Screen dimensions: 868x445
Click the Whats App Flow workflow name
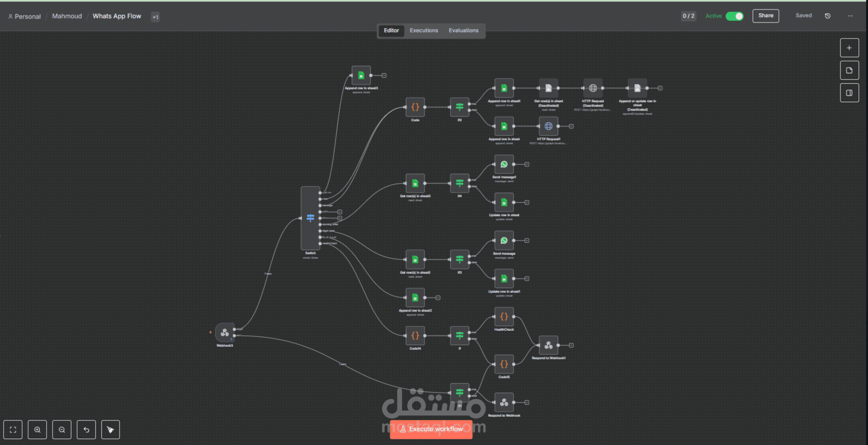(x=117, y=16)
